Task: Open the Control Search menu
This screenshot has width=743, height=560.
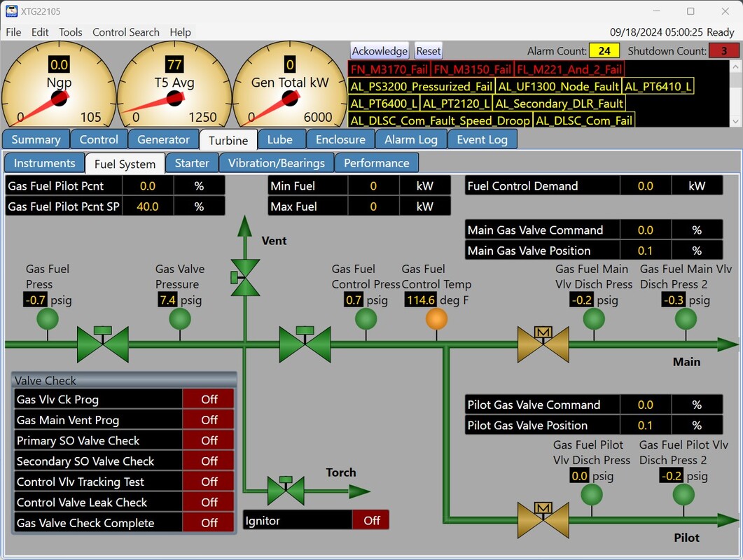Action: pyautogui.click(x=125, y=32)
